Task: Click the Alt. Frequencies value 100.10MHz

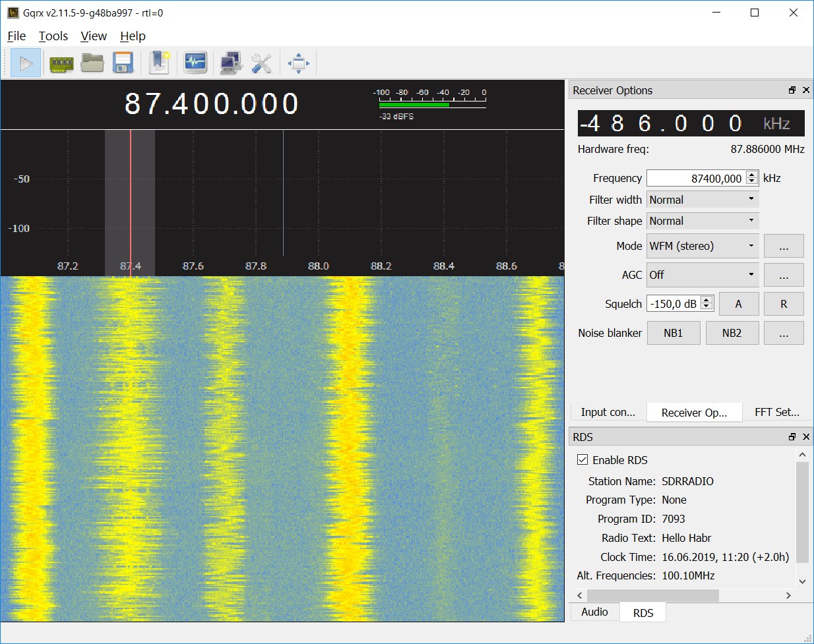Action: coord(688,575)
